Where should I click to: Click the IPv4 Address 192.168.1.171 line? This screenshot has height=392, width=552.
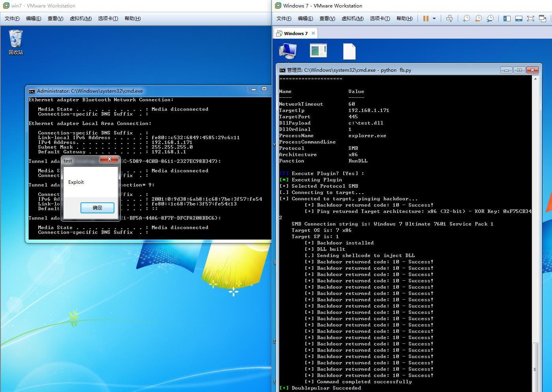click(x=115, y=142)
